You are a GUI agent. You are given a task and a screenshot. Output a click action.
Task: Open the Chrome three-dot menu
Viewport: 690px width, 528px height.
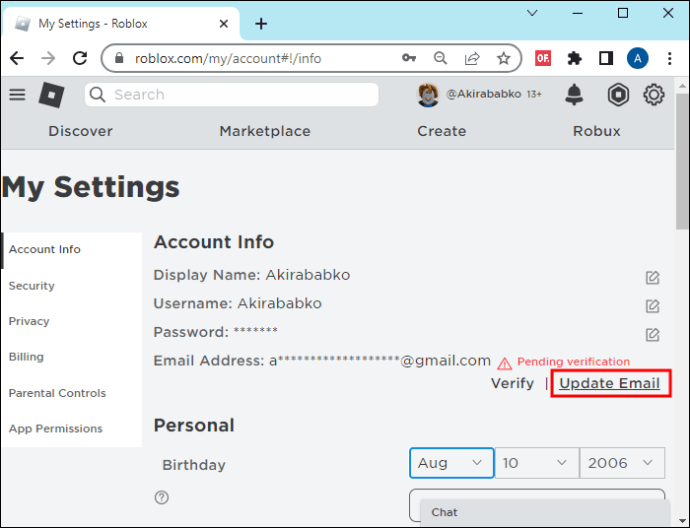[669, 58]
